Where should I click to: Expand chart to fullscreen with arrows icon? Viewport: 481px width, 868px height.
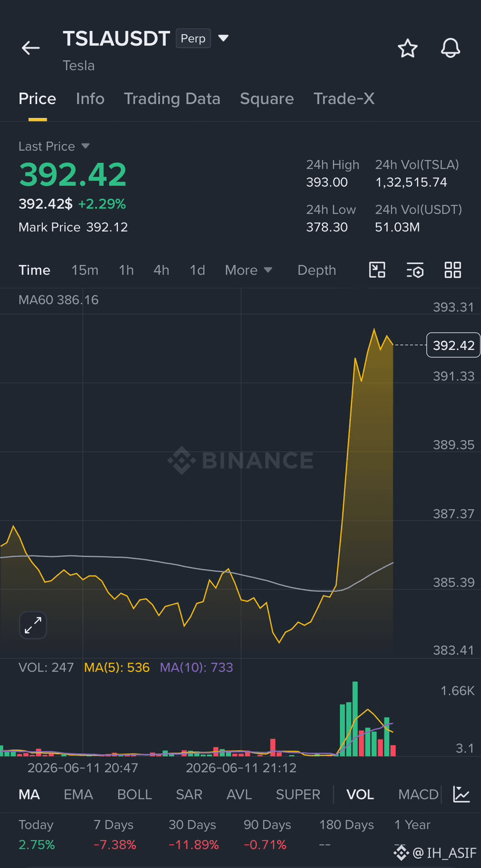click(33, 626)
